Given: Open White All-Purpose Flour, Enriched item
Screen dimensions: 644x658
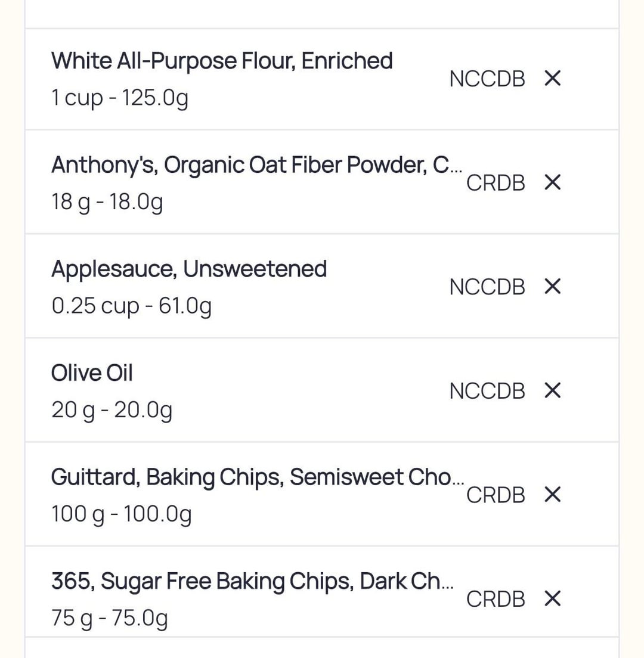Looking at the screenshot, I should (x=222, y=61).
